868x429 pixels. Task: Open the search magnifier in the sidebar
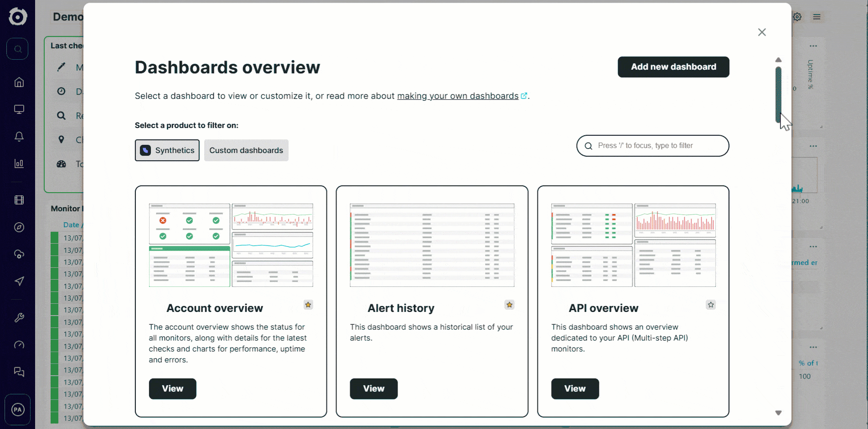[x=18, y=49]
